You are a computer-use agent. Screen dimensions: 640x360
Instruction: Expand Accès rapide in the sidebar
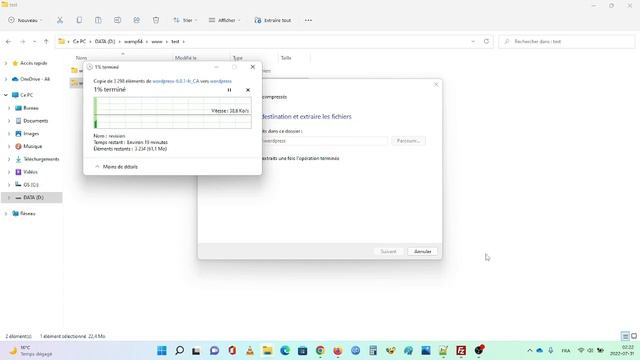pos(6,63)
